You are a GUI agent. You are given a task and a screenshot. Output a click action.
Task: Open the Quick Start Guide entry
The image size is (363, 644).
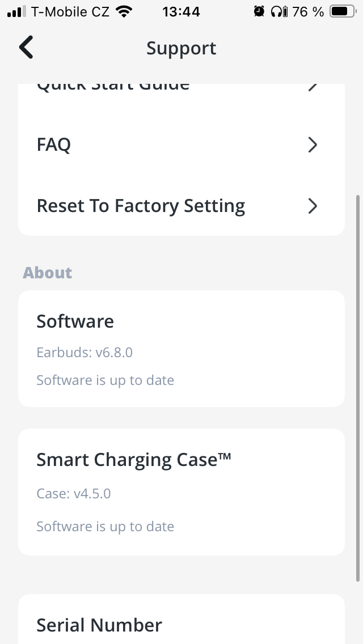[x=113, y=87]
